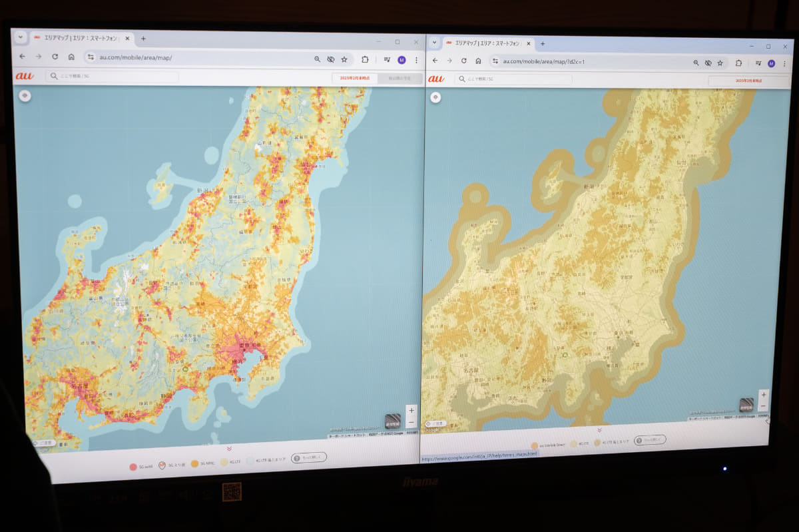Reload the page in the right browser window

[x=464, y=61]
